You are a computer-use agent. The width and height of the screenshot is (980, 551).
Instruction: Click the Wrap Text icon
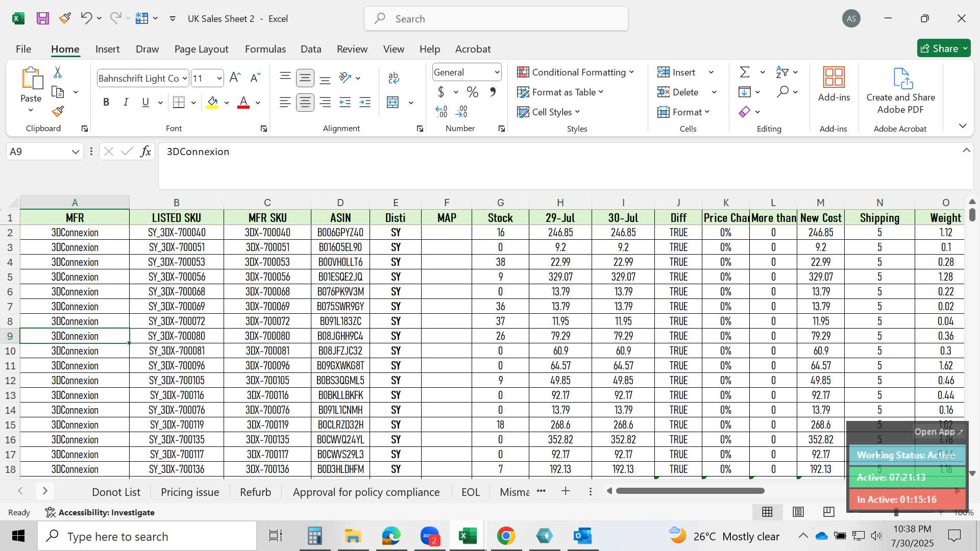(393, 78)
